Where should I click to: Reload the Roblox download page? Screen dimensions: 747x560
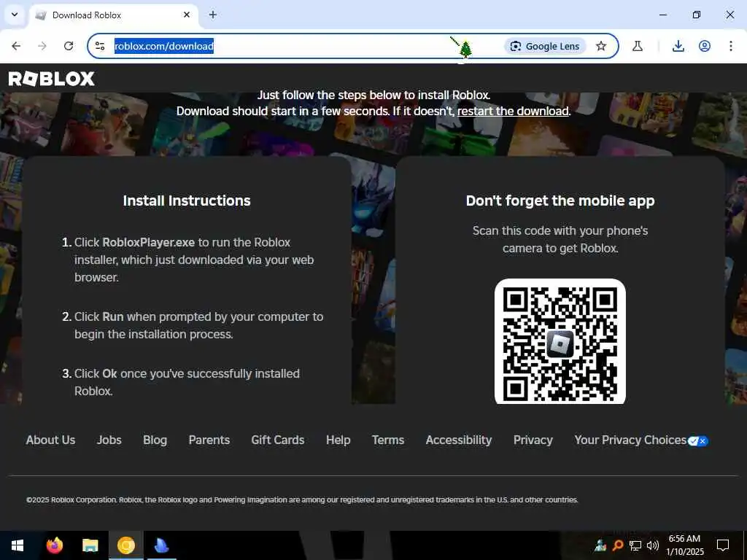coord(69,46)
